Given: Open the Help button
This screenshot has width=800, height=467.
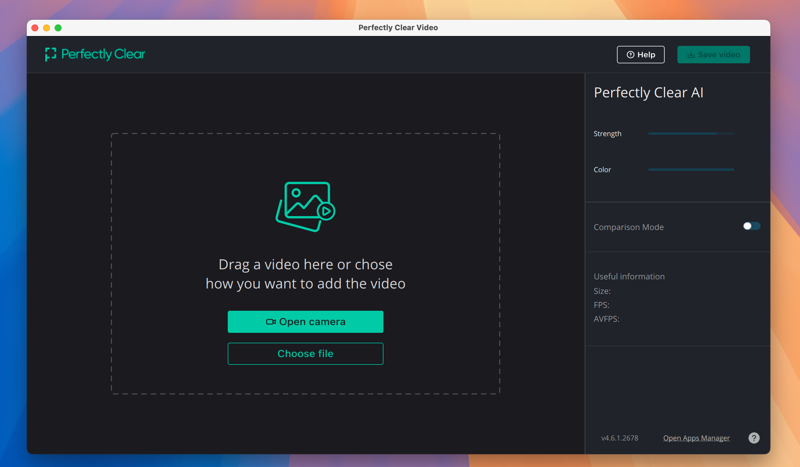Looking at the screenshot, I should coord(640,55).
